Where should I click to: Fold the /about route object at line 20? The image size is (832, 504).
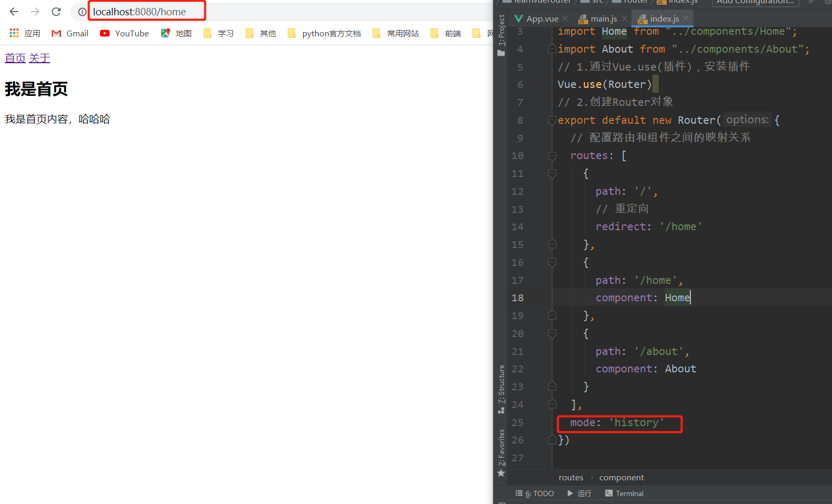pos(552,333)
